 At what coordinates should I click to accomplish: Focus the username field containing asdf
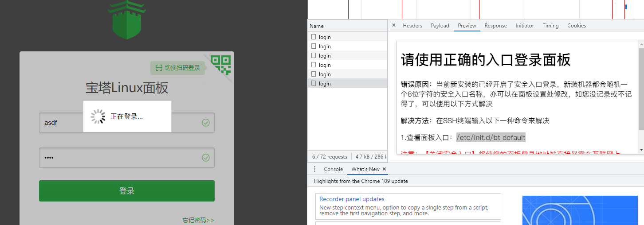(127, 123)
